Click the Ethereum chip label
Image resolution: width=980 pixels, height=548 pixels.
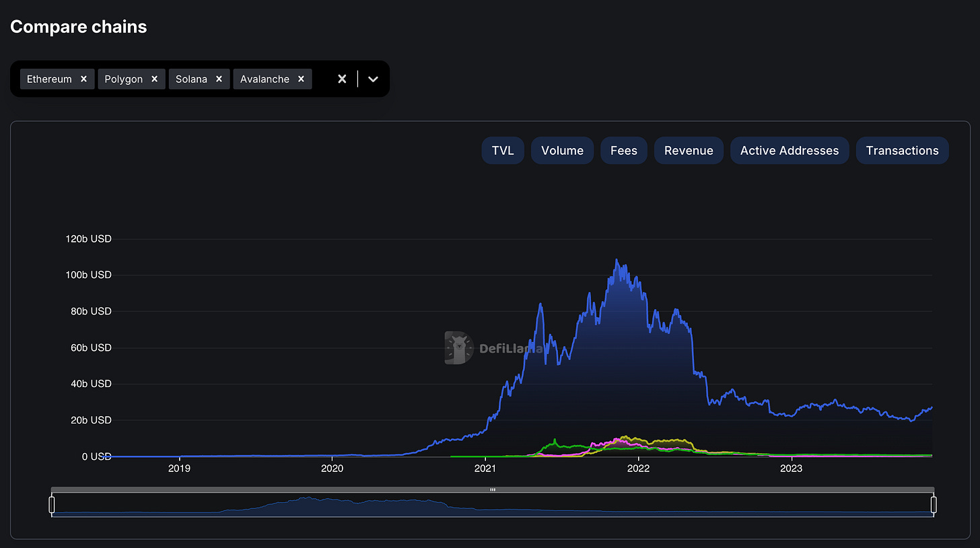click(x=49, y=79)
